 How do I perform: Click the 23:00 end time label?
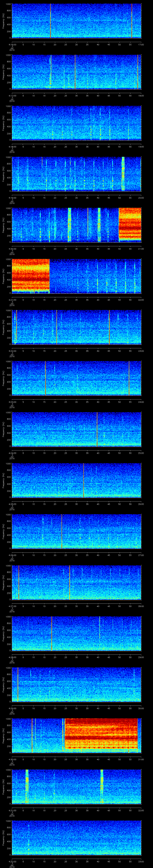click(141, 351)
